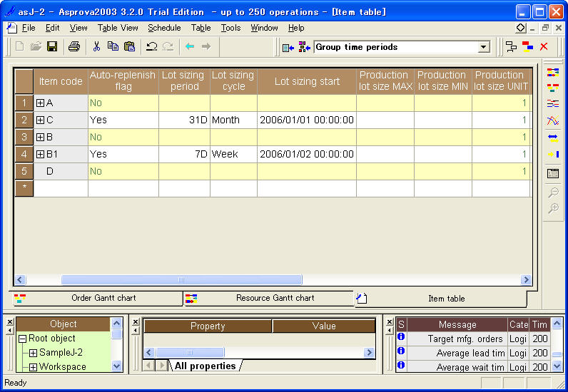This screenshot has width=568, height=392.
Task: Click the Month cell in row C
Action: coord(233,120)
